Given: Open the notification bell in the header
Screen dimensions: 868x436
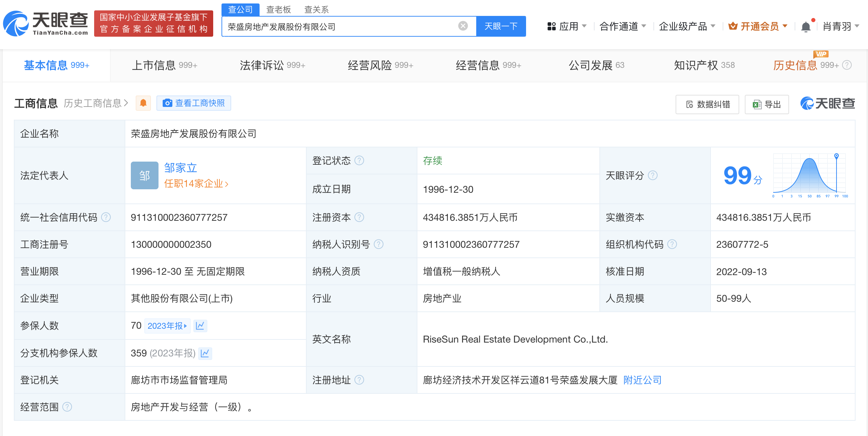Looking at the screenshot, I should pyautogui.click(x=806, y=27).
